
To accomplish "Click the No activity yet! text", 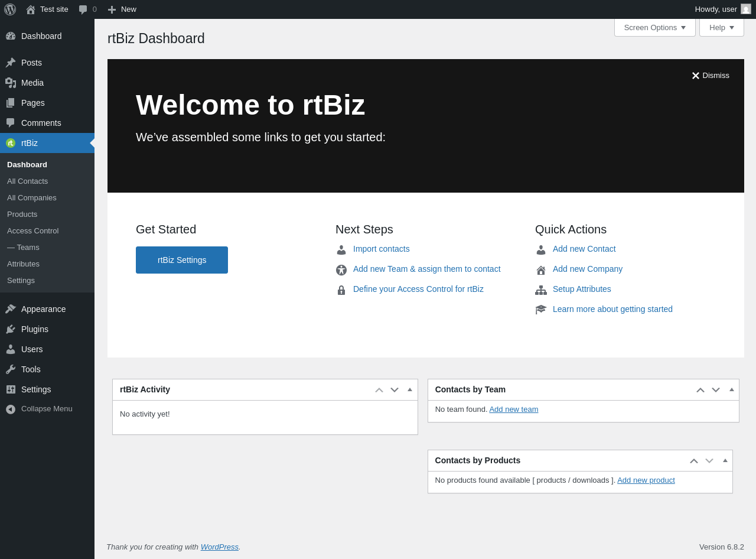I will [x=145, y=414].
